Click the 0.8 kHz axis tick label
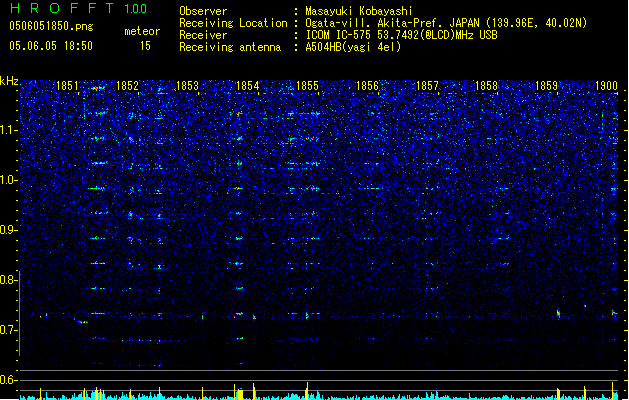The image size is (629, 400). 9,280
